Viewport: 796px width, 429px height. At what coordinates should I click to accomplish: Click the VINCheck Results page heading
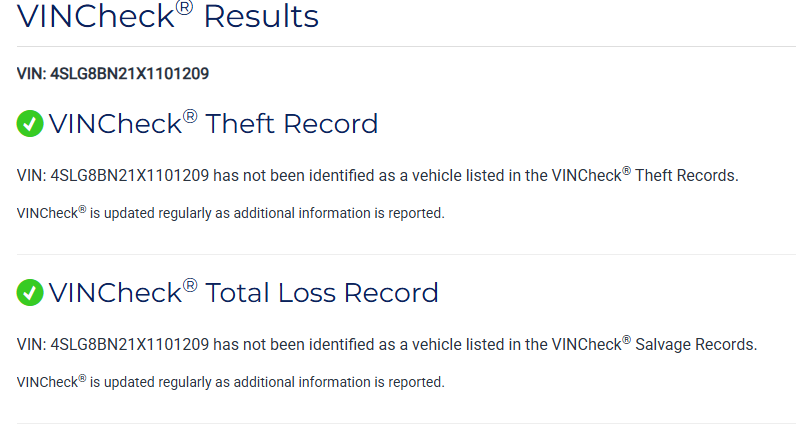(x=168, y=16)
